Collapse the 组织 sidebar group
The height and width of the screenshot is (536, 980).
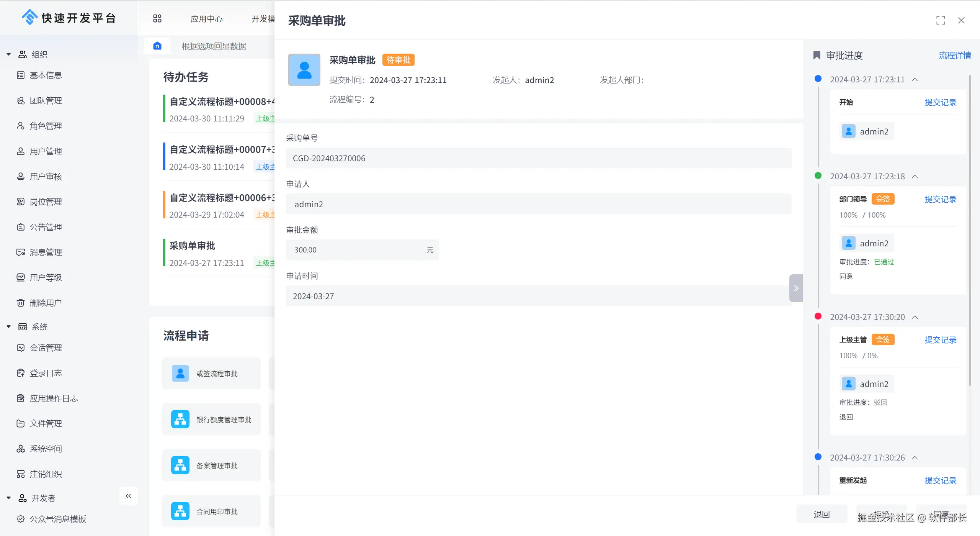pos(8,54)
